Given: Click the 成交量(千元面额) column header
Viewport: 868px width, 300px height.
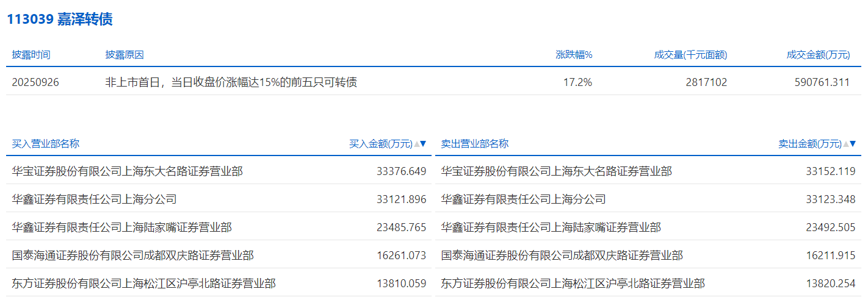Looking at the screenshot, I should coord(690,55).
